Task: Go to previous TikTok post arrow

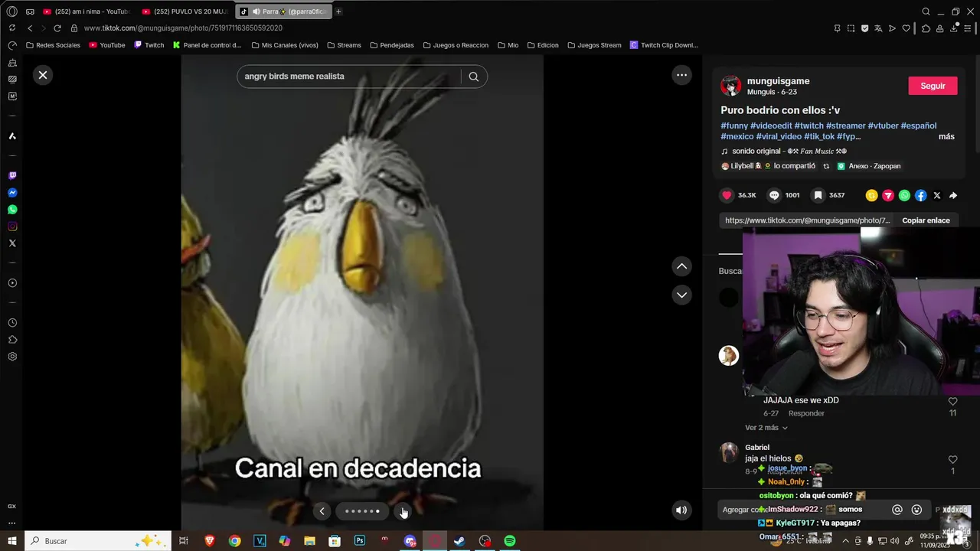Action: click(681, 266)
